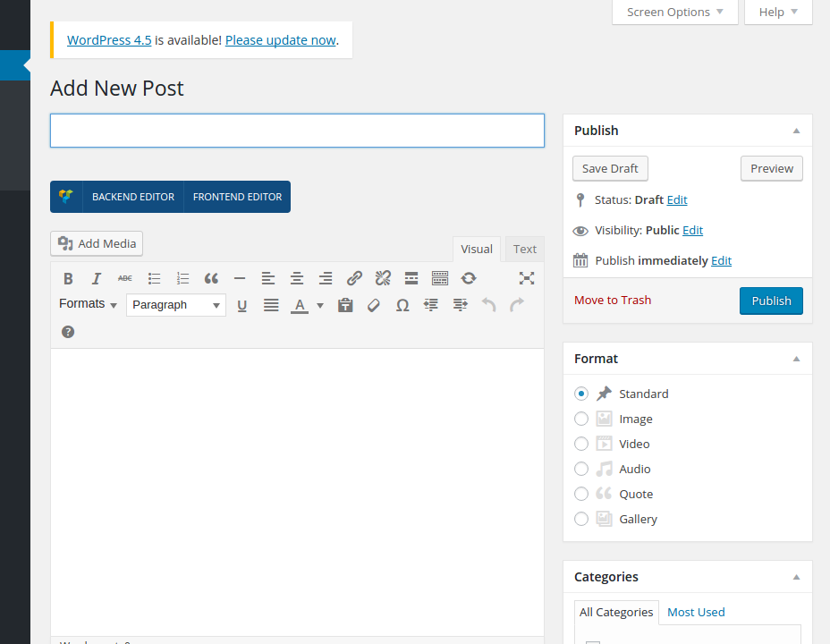Switch to the Text editor tab
Image resolution: width=830 pixels, height=644 pixels.
525,250
